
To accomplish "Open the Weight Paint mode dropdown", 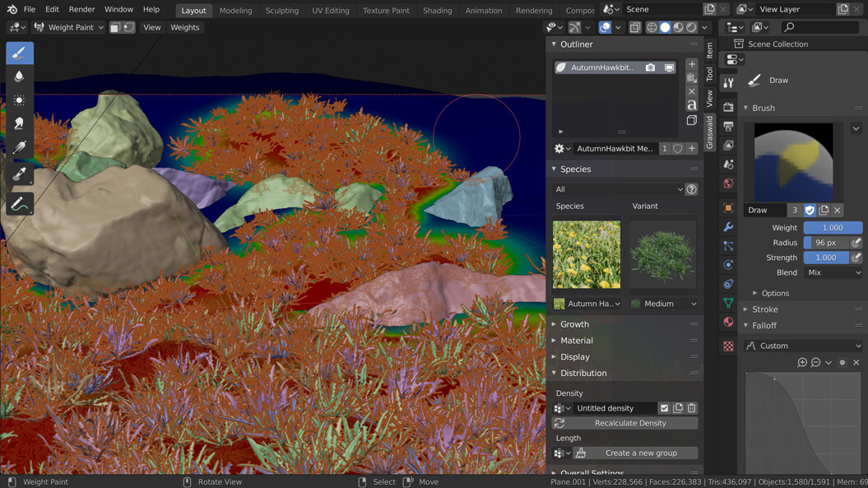I will [x=69, y=27].
